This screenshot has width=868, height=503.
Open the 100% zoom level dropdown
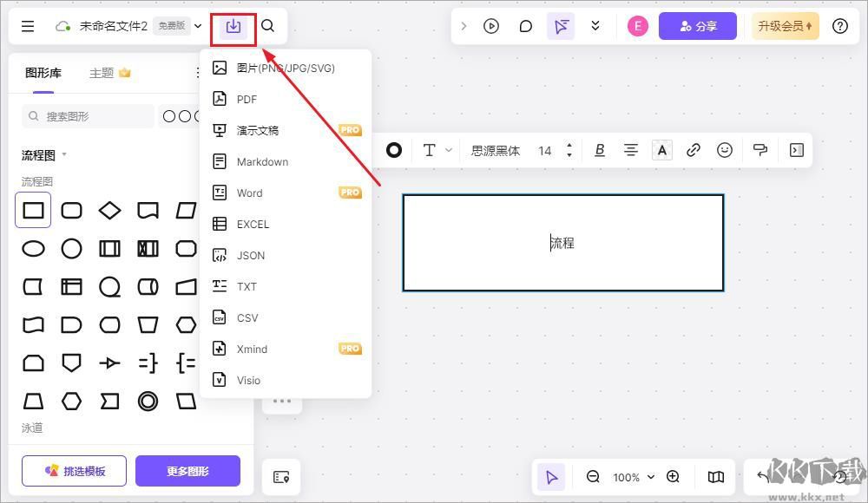[x=634, y=477]
